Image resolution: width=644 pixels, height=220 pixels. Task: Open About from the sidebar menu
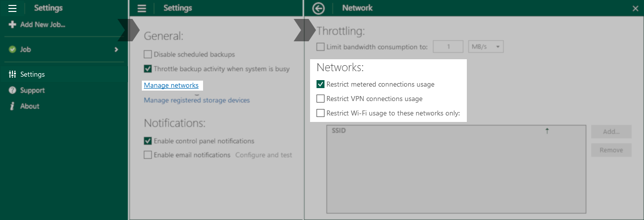(30, 106)
